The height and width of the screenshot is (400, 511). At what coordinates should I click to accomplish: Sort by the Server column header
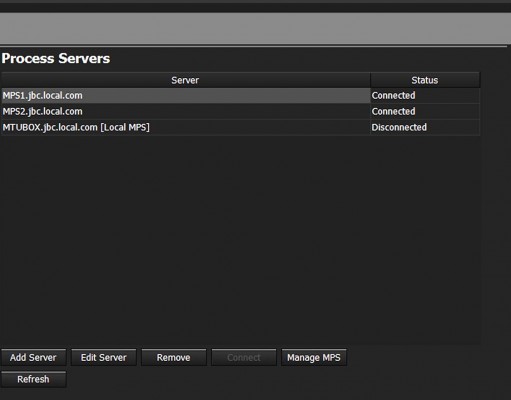point(185,80)
